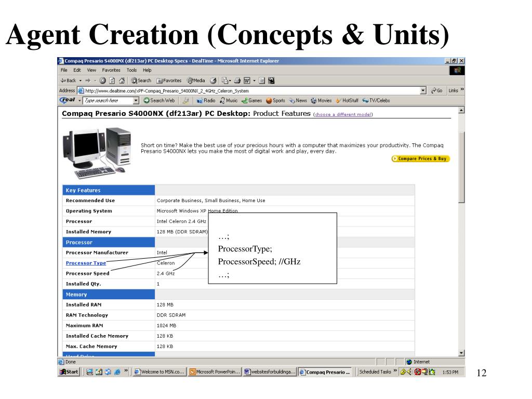Open Music in the Real toolbar
Screen dimensions: 532x399
click(x=229, y=101)
